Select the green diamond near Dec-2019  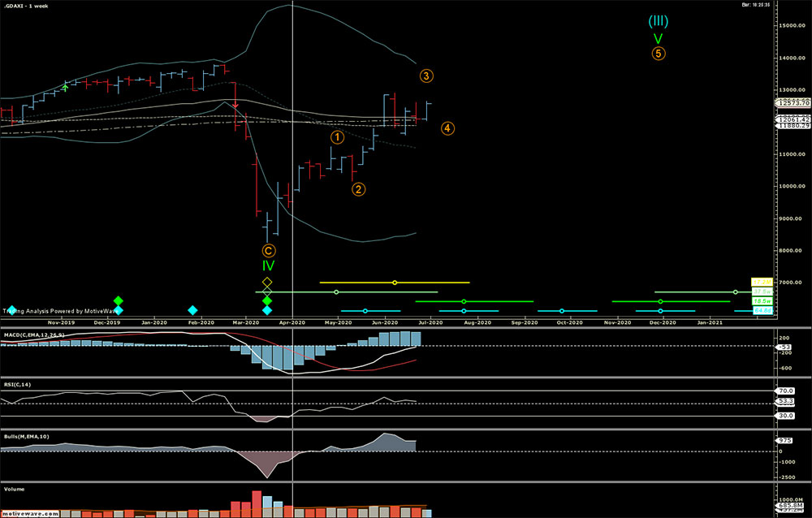(x=118, y=300)
